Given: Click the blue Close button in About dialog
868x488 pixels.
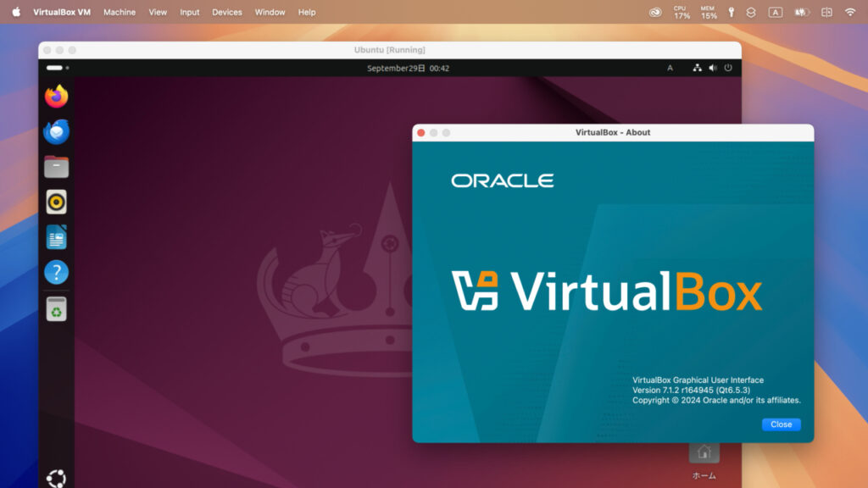Looking at the screenshot, I should coord(781,424).
